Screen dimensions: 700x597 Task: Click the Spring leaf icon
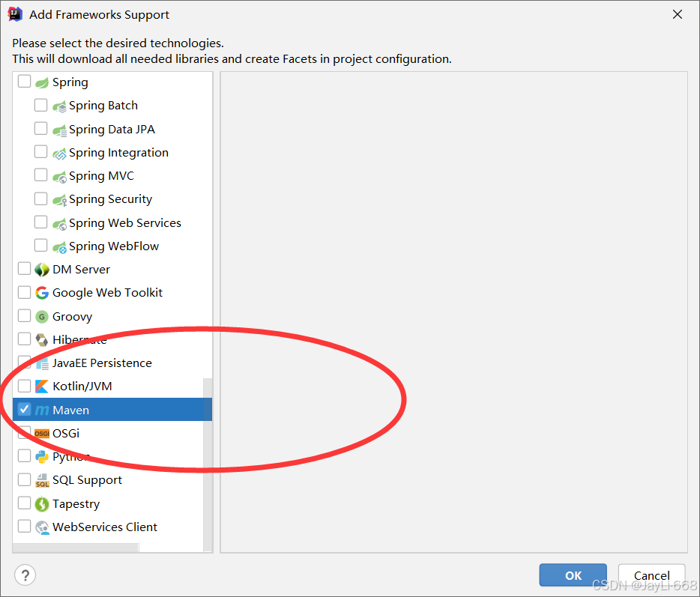click(41, 82)
